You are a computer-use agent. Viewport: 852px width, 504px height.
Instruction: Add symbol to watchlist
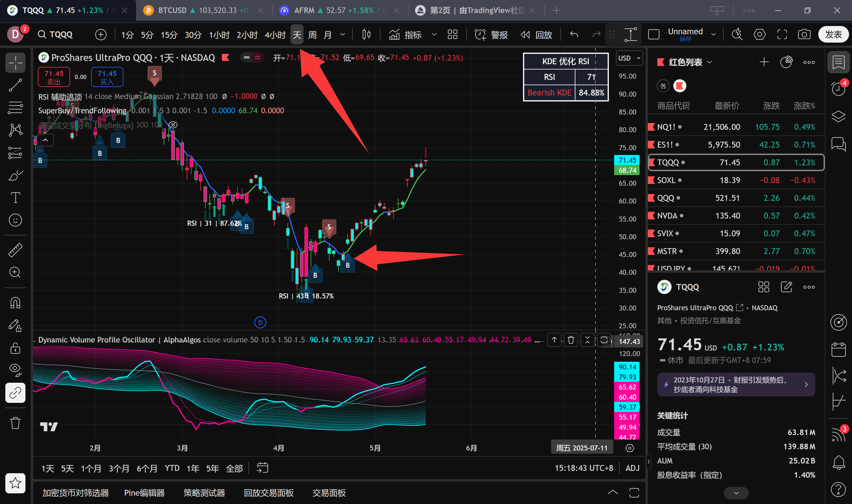(x=764, y=62)
